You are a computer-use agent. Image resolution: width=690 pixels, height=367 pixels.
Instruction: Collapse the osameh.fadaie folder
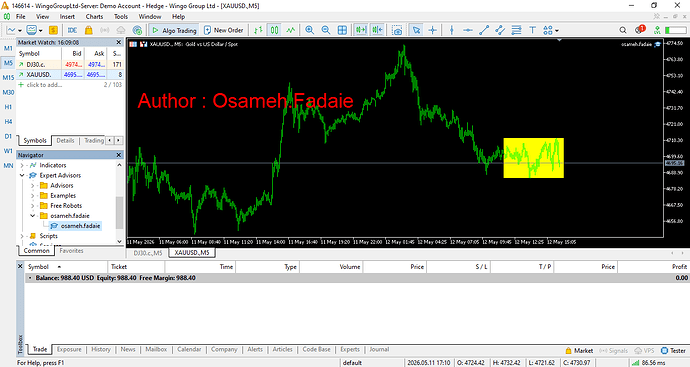(x=33, y=216)
